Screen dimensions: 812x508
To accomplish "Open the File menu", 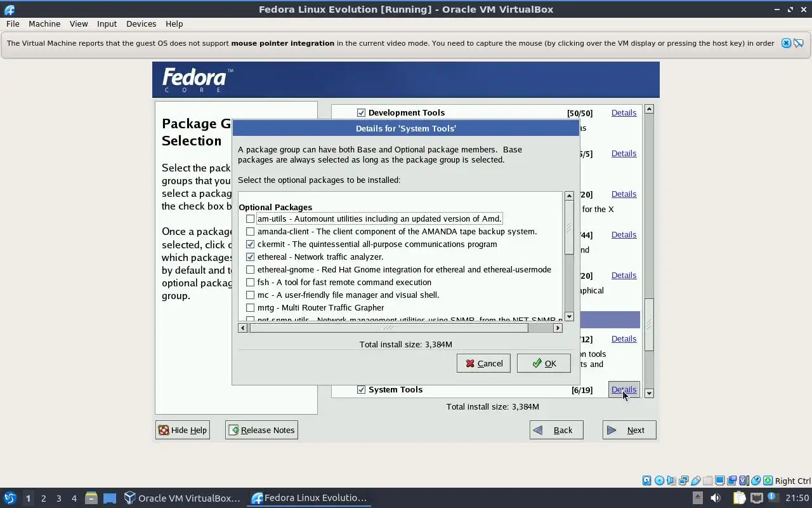I will click(x=13, y=23).
